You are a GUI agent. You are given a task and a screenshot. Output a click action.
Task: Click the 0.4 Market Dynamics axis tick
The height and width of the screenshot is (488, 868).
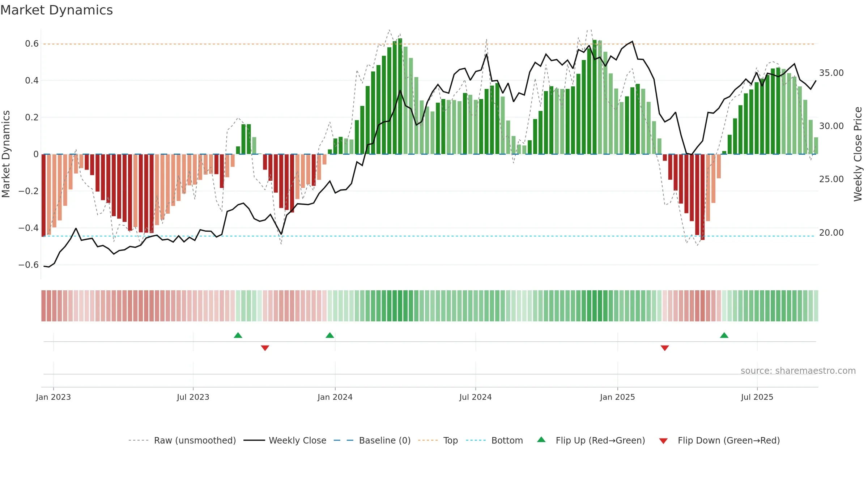(x=32, y=81)
